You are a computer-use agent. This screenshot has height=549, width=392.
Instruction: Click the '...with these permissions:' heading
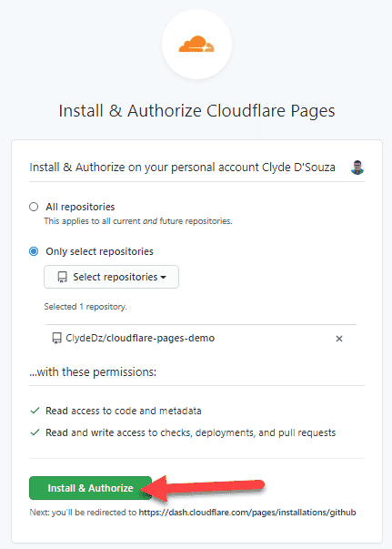(93, 371)
